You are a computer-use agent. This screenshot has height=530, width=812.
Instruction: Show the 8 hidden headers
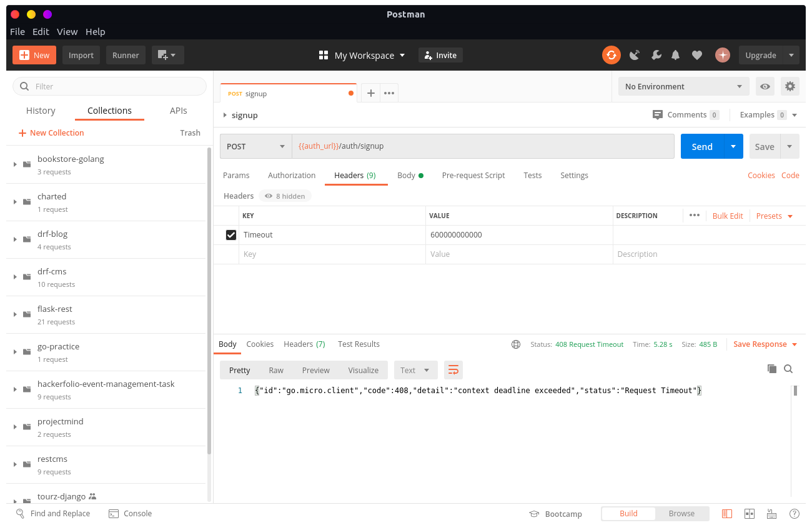click(285, 196)
